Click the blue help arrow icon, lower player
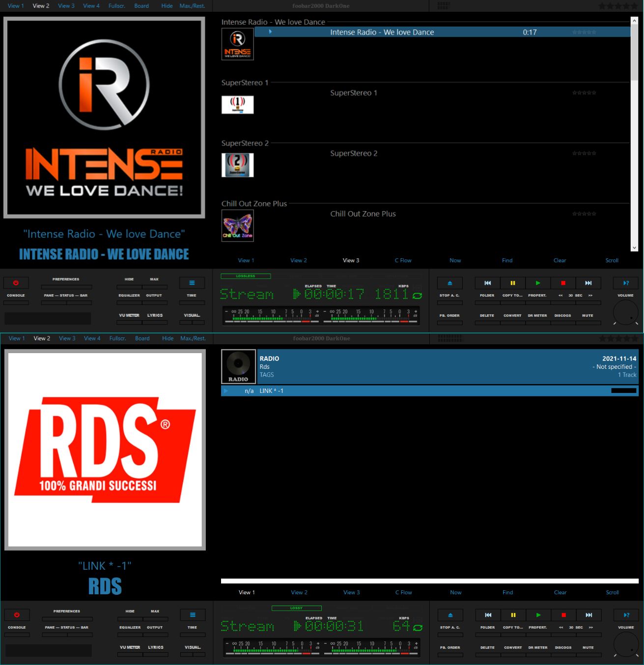Viewport: 644px width, 665px height. (x=626, y=615)
